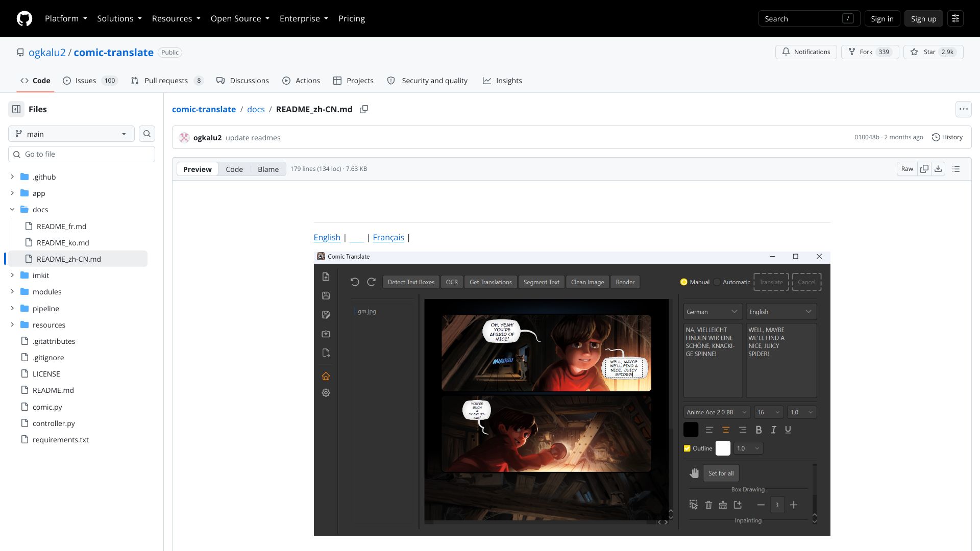
Task: Open README_ko.md in the file tree
Action: pos(63,243)
